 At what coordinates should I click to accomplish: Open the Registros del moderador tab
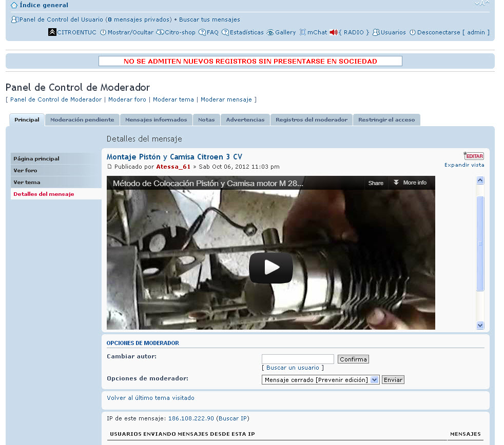311,120
